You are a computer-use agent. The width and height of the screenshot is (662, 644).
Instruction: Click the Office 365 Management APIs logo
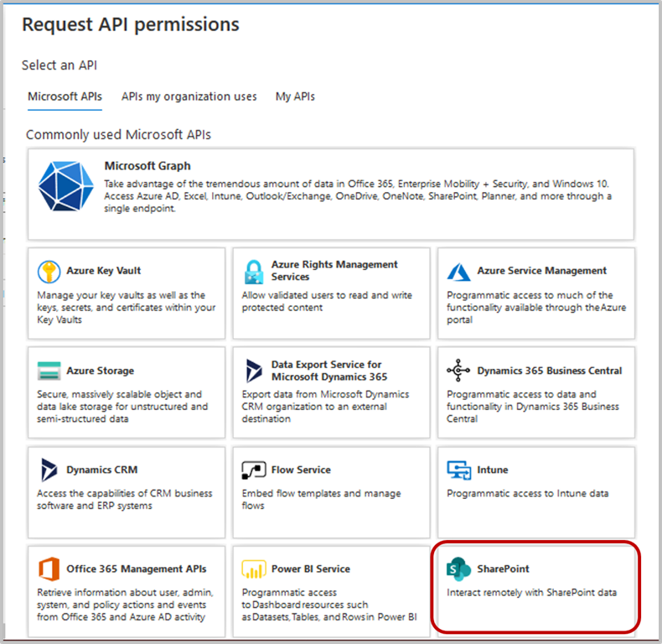49,569
